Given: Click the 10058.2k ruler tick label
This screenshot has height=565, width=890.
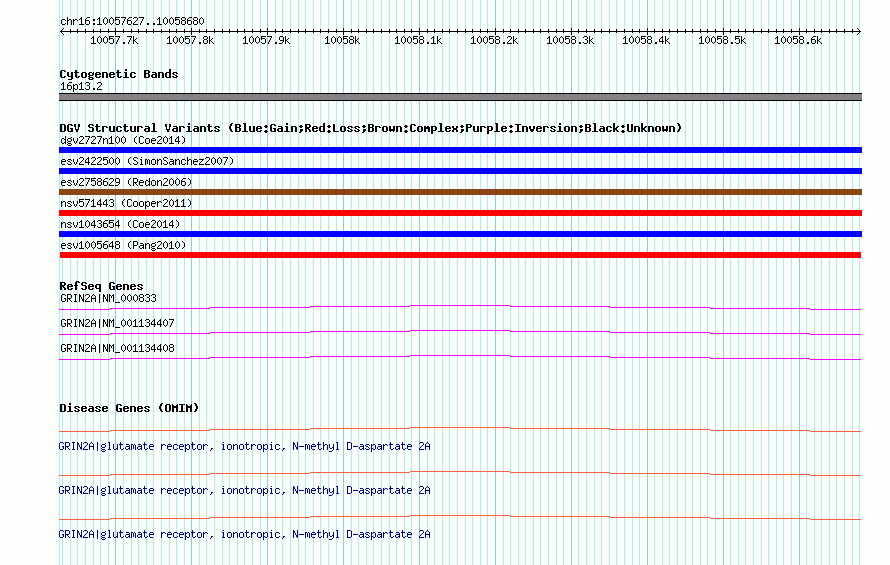Looking at the screenshot, I should click(x=494, y=40).
